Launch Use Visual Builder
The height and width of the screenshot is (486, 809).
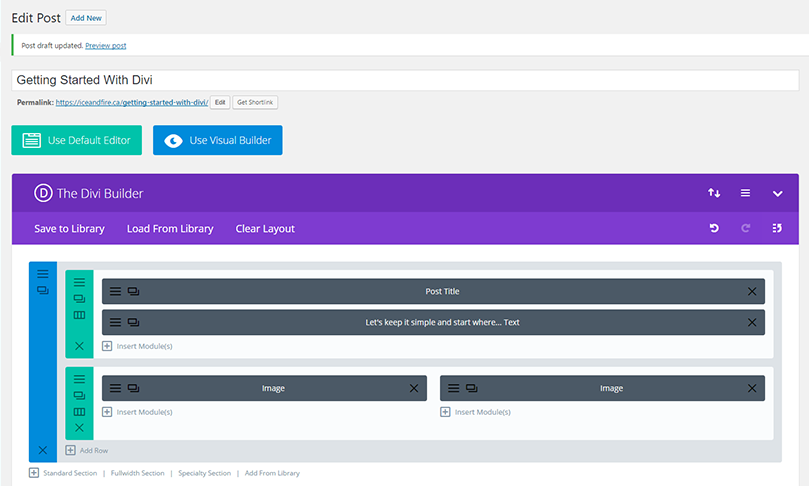tap(218, 140)
